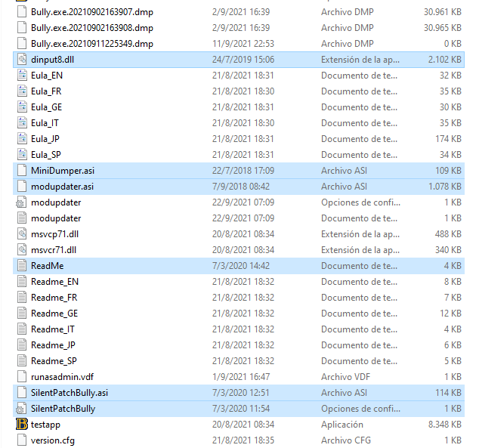Viewport: 479px width, 448px height.
Task: Select the dinput8.dll file name
Action: [x=52, y=60]
